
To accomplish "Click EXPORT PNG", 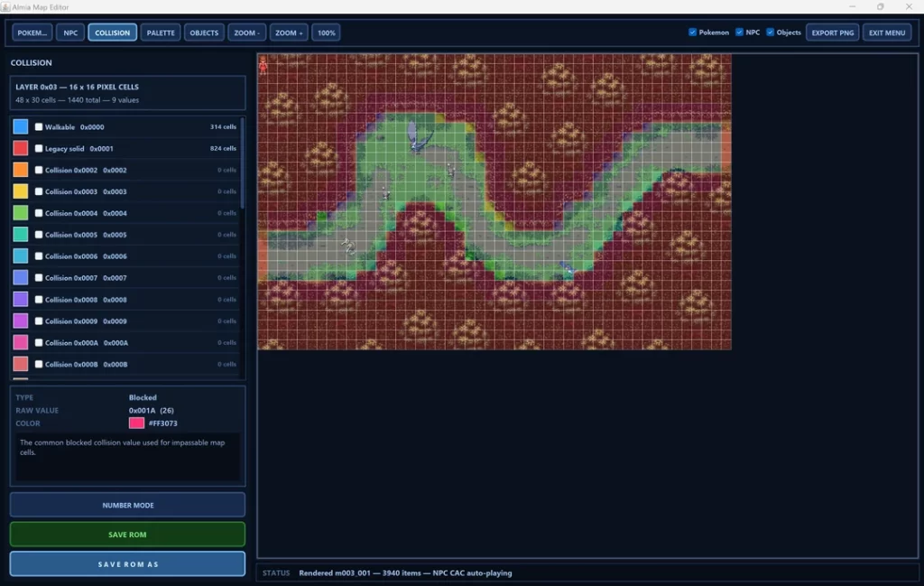I will [x=833, y=33].
